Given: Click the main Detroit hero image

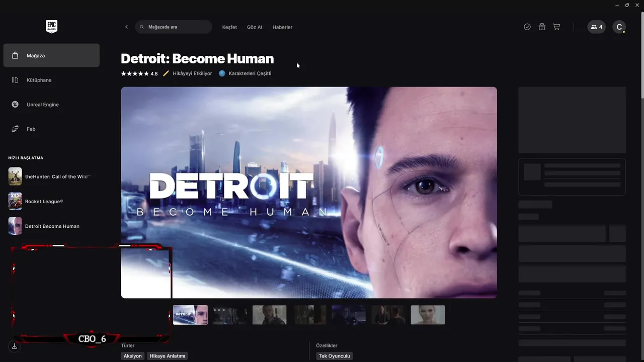Looking at the screenshot, I should (x=309, y=193).
